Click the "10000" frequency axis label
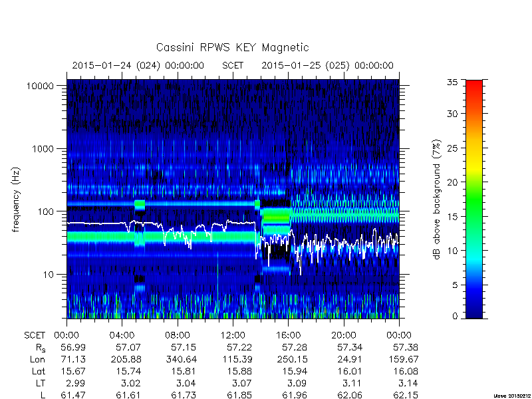 coord(41,86)
